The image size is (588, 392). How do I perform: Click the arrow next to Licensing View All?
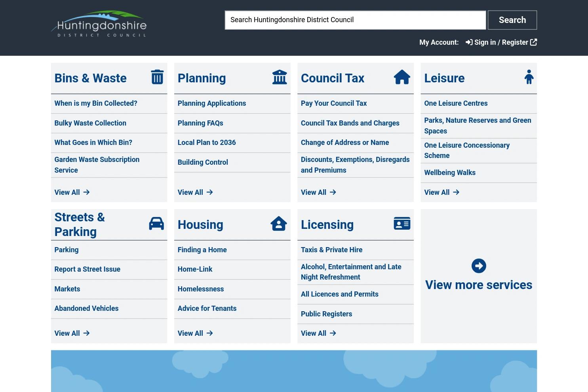pyautogui.click(x=333, y=333)
